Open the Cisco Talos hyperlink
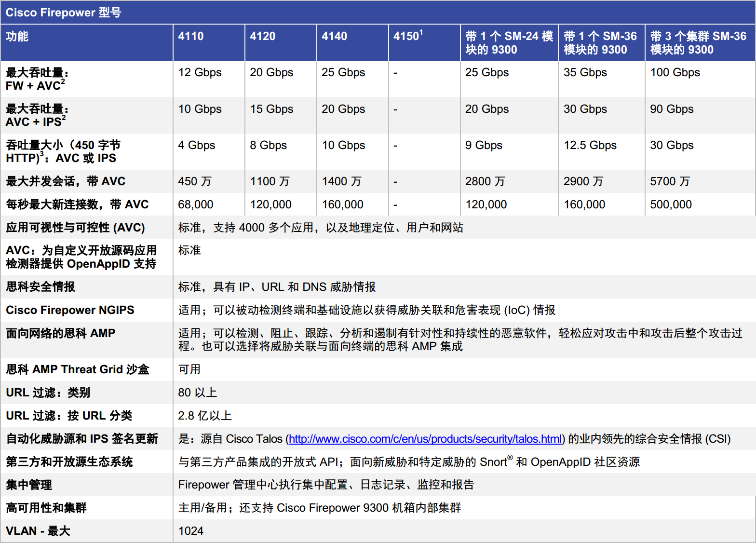This screenshot has width=756, height=543. [425, 439]
